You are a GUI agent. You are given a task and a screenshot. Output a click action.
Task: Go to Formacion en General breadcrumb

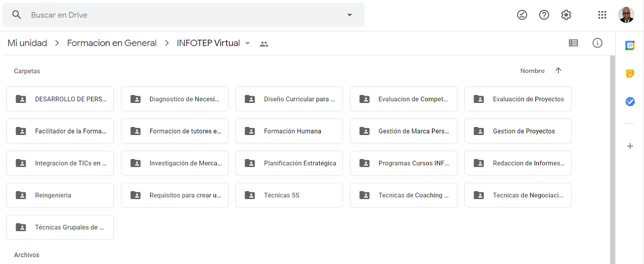[112, 43]
